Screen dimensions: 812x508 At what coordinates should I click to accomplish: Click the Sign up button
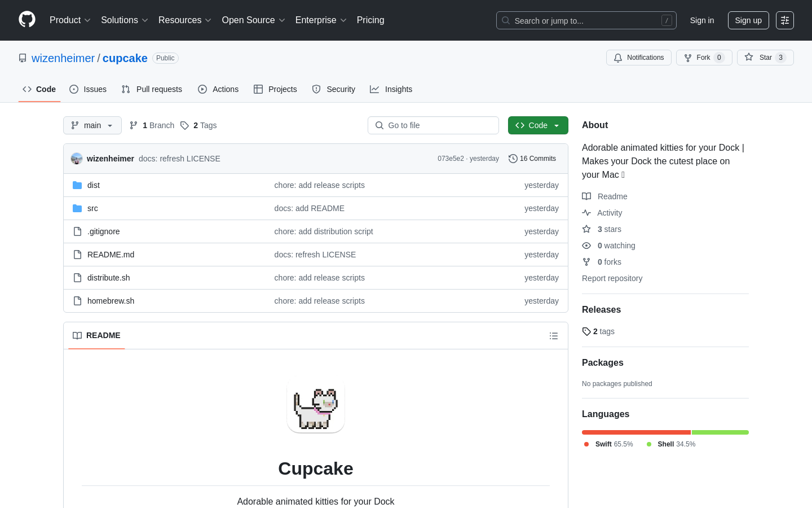[748, 20]
